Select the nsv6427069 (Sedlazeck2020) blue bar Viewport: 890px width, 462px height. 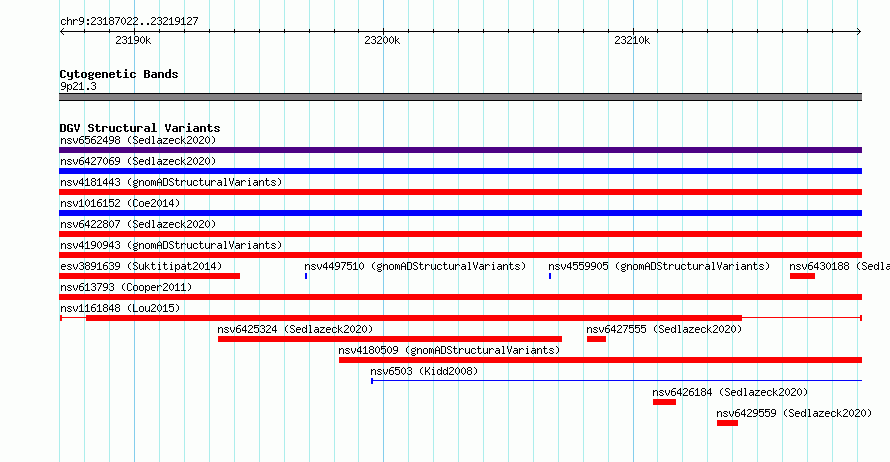tap(460, 171)
